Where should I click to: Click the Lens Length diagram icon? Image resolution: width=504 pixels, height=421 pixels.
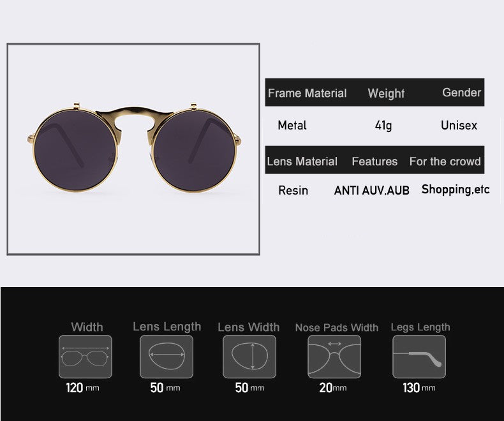coord(167,357)
